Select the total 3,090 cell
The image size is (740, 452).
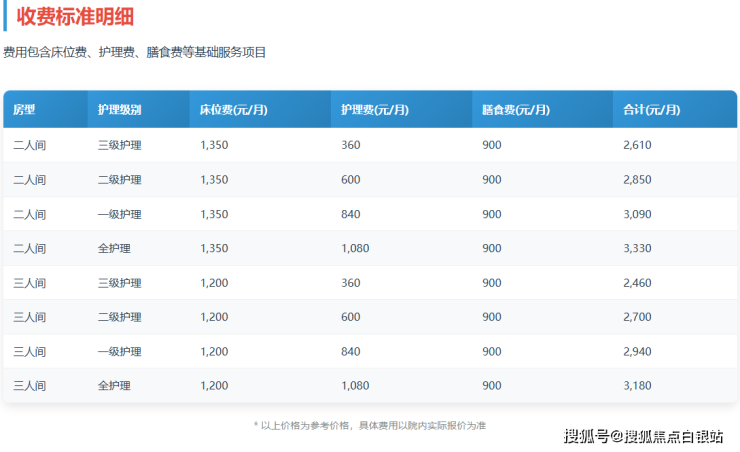click(637, 215)
